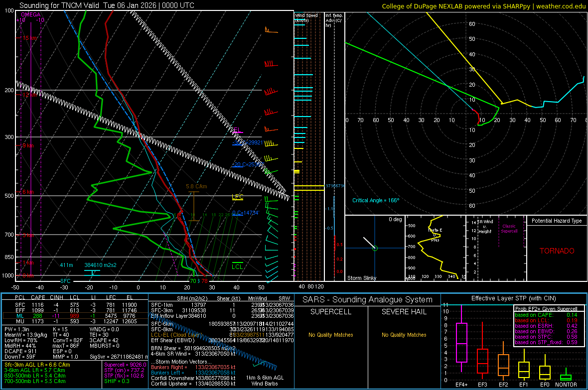Image resolution: width=588 pixels, height=390 pixels.
Task: Click the Prob EF2+ Given Supercell box
Action: pyautogui.click(x=547, y=326)
